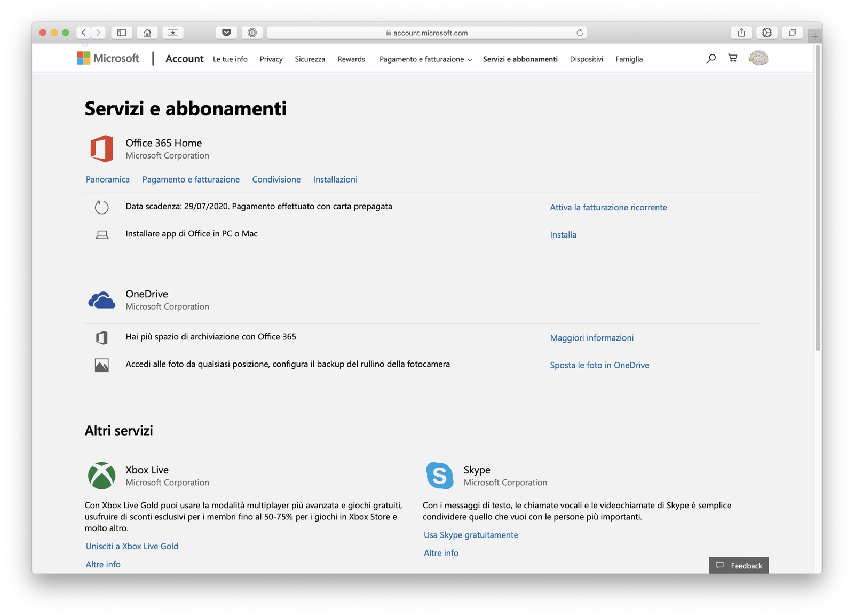Image resolution: width=854 pixels, height=616 pixels.
Task: Open the account profile avatar
Action: click(758, 58)
